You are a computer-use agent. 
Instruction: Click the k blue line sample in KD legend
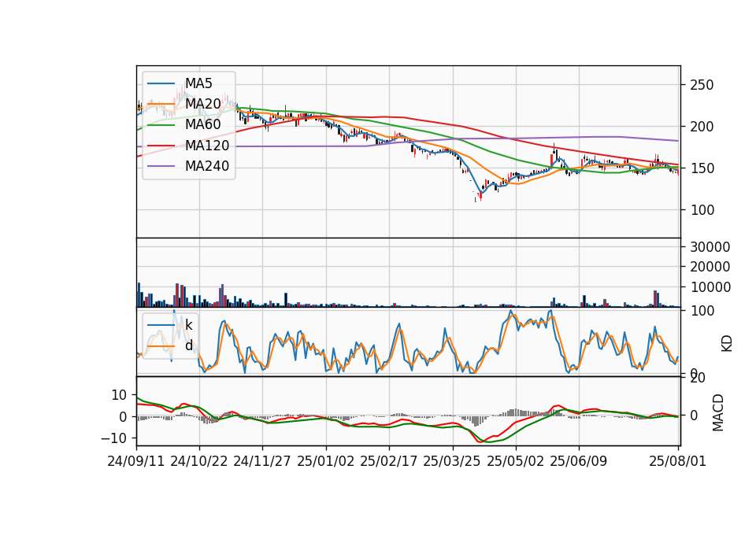point(161,325)
